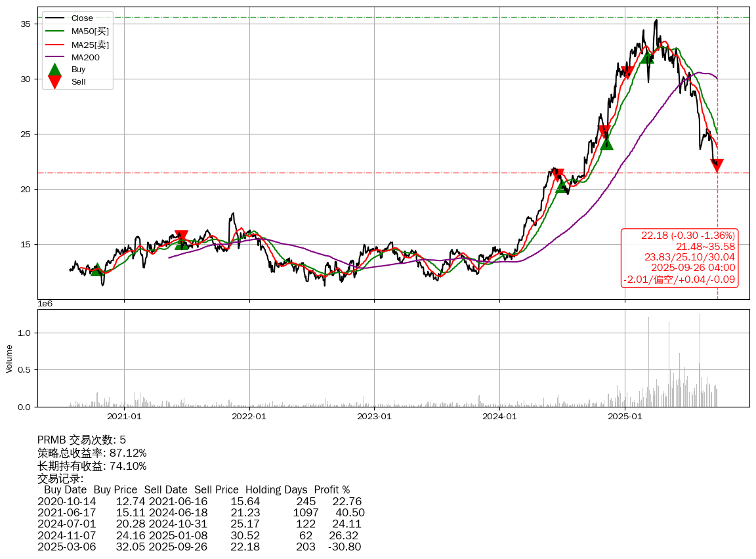Select the first Buy marker near late 2020

(x=97, y=269)
